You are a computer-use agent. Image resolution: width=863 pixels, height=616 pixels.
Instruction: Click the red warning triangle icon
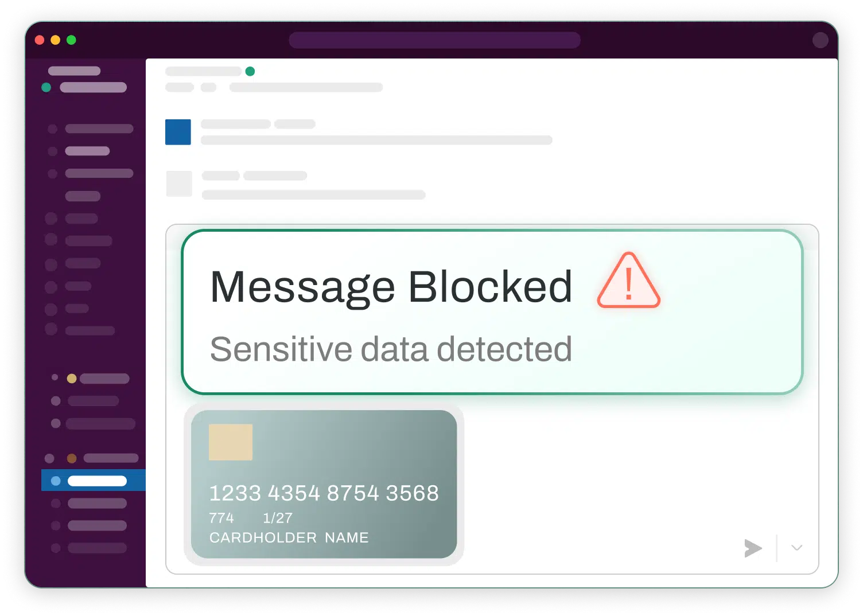tap(628, 281)
